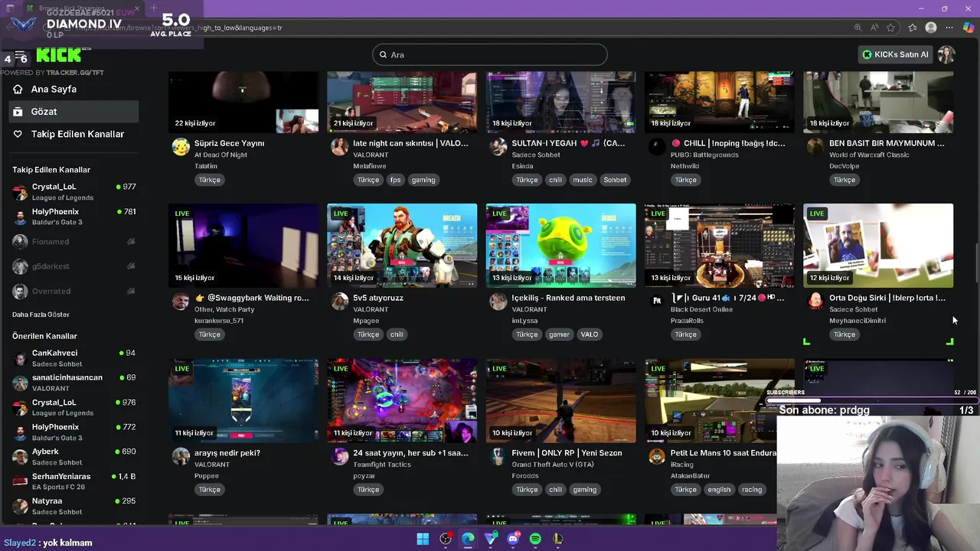
Task: Open recommended channel Ayberk
Action: (x=73, y=457)
